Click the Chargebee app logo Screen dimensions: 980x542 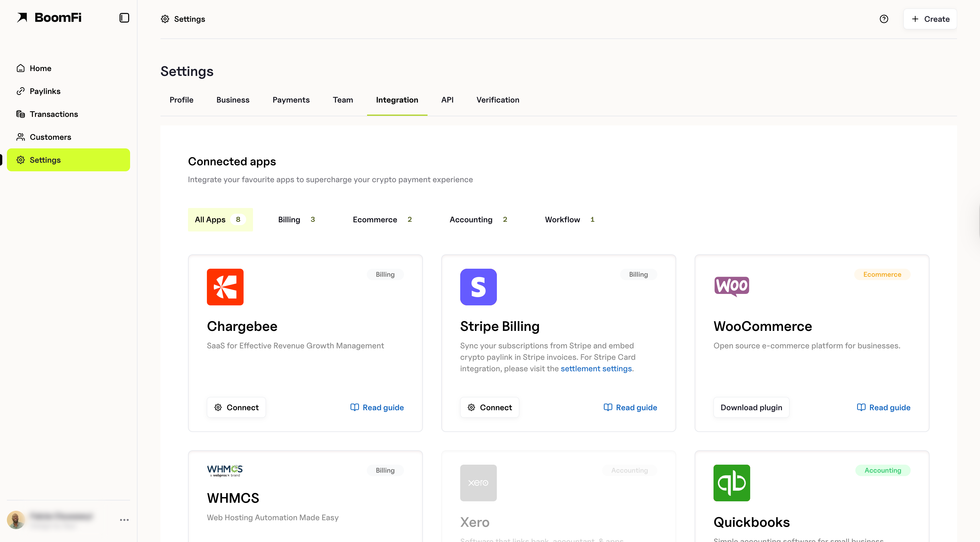[225, 287]
